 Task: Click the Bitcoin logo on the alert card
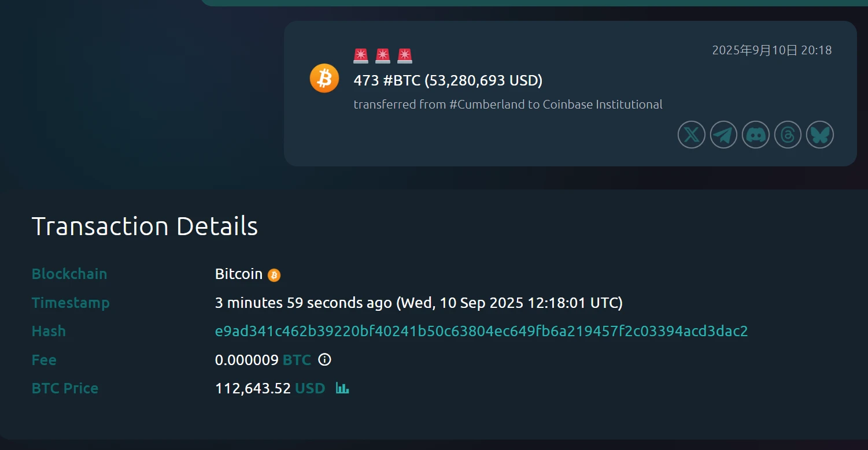[x=324, y=78]
